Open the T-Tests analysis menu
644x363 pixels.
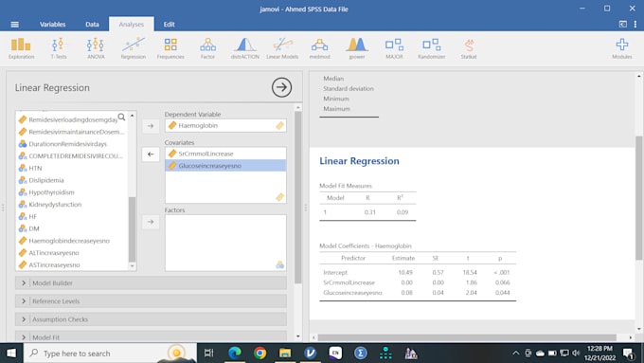tap(59, 48)
